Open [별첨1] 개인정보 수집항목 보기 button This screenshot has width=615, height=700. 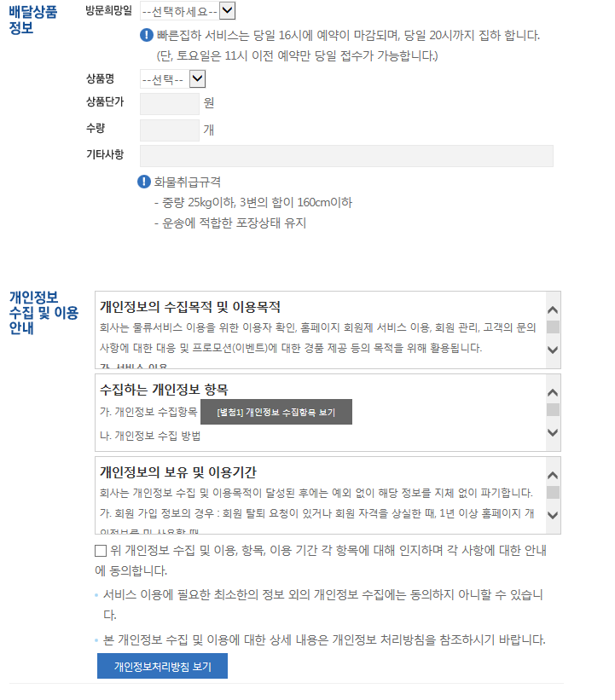[x=276, y=412]
